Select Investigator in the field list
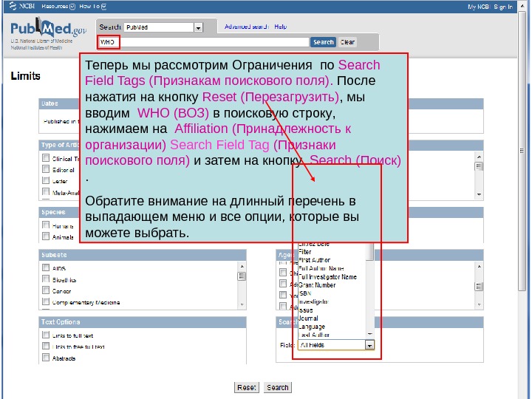 [x=313, y=301]
